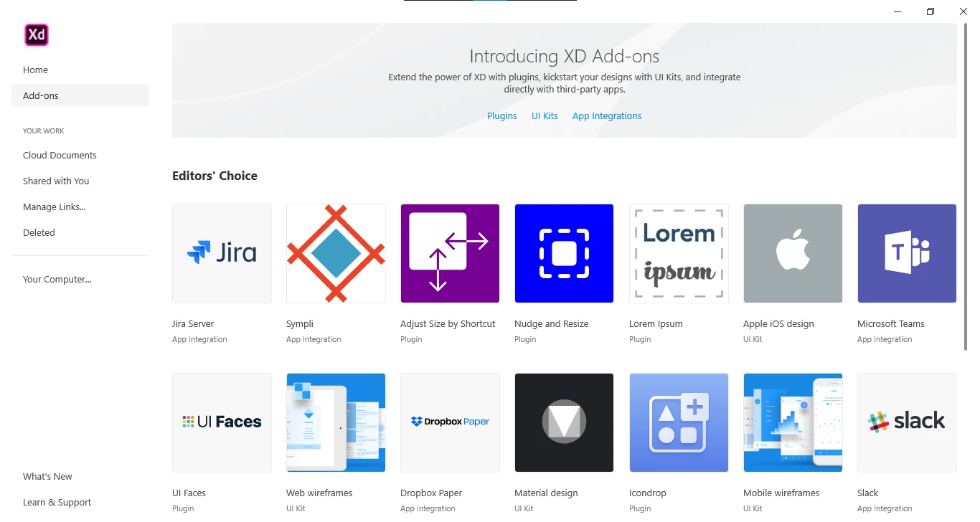Click the 'Apple iOS design' label
This screenshot has width=980, height=522.
tap(778, 324)
